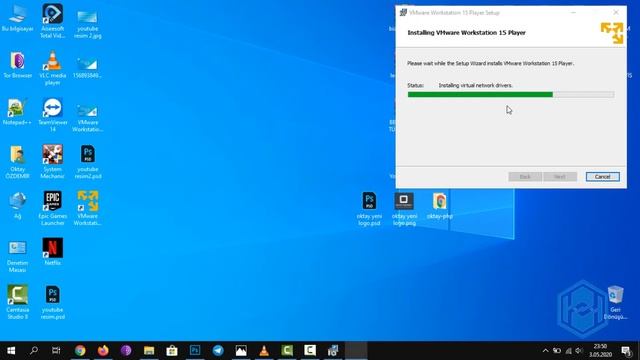Open Camtasia Studio 8 desktop shortcut
Viewport: 640px width, 360px height.
[x=17, y=302]
